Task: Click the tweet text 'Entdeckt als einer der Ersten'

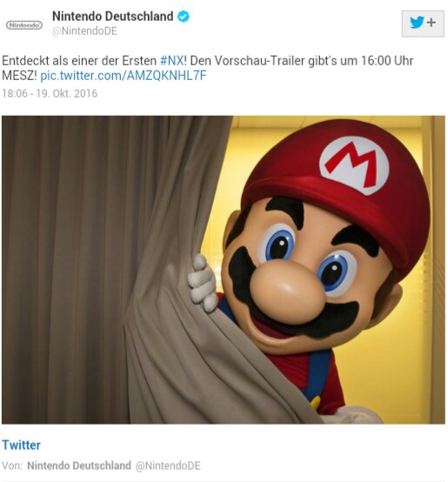Action: pyautogui.click(x=79, y=61)
